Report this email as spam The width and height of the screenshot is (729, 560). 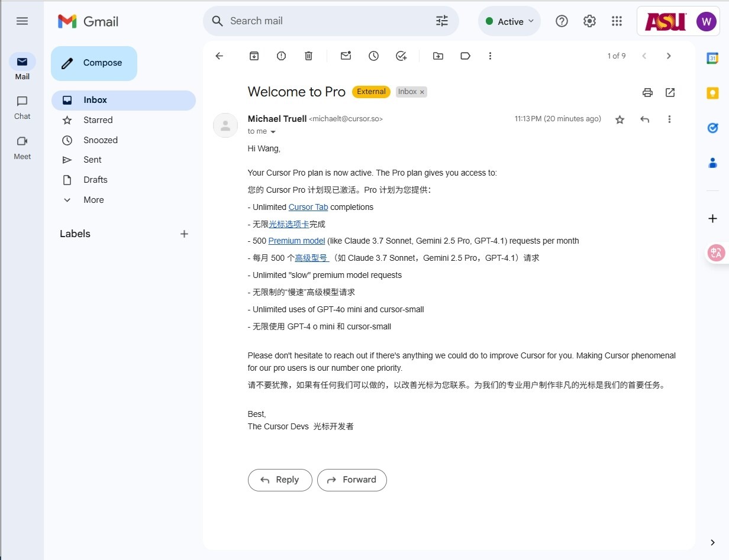coord(281,56)
